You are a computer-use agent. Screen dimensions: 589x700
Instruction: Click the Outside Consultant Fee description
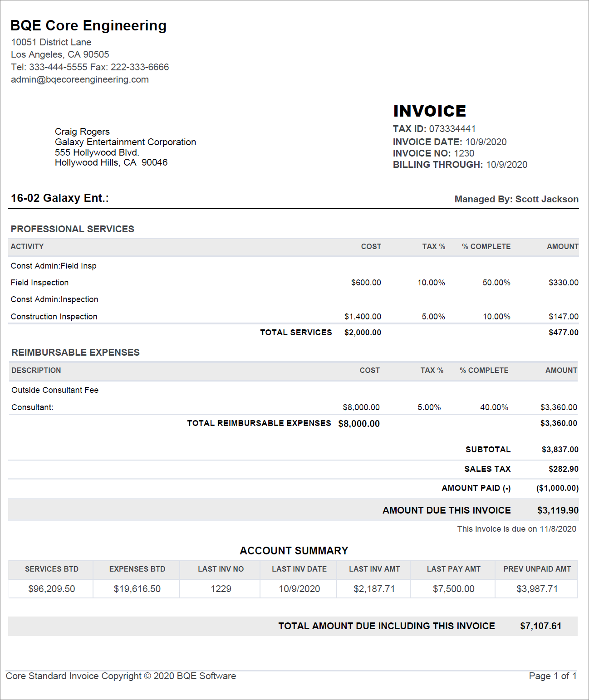point(54,390)
